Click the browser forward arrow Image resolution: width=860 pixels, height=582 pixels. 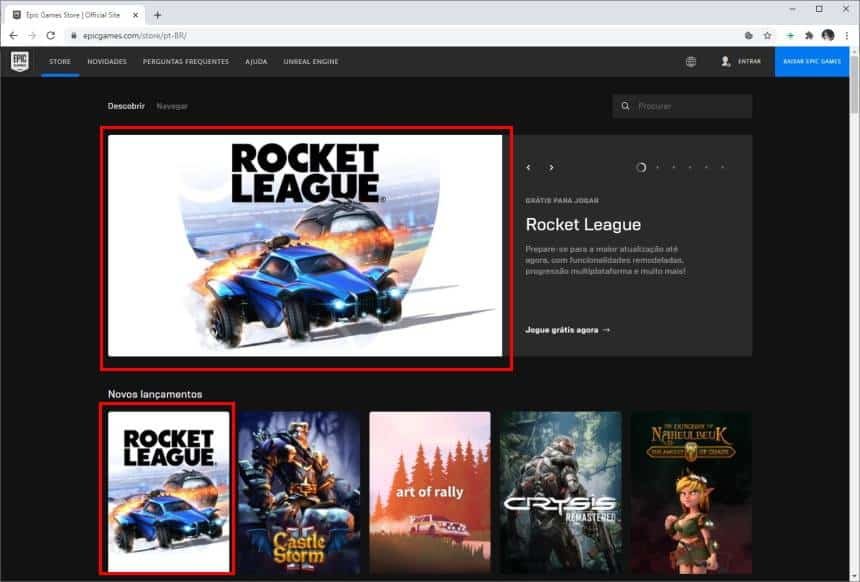coord(32,36)
